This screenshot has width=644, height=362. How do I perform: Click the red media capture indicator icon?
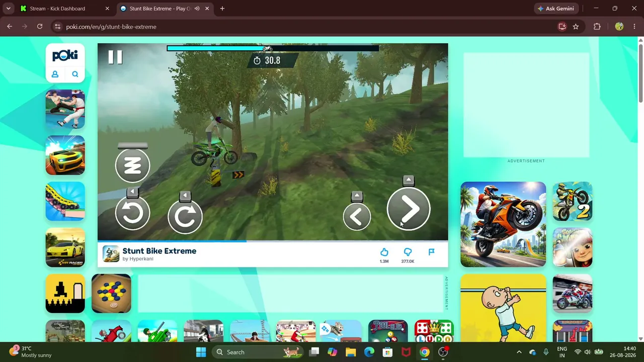562,27
